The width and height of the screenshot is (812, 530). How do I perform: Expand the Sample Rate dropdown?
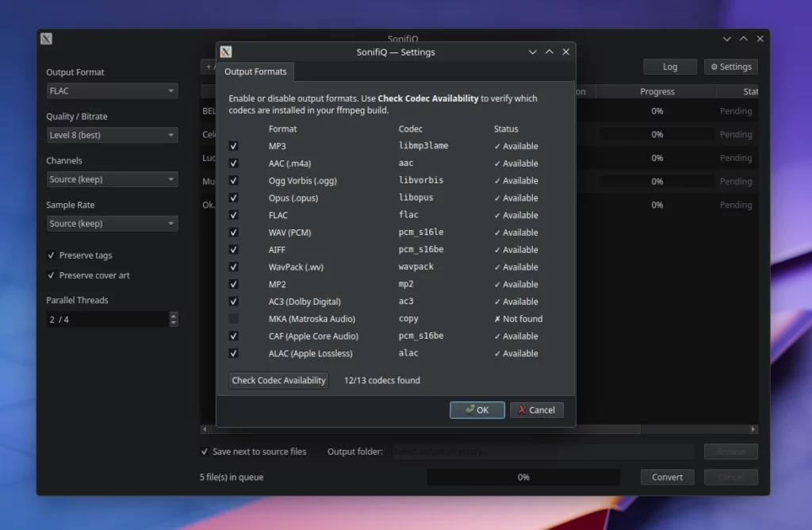click(112, 224)
